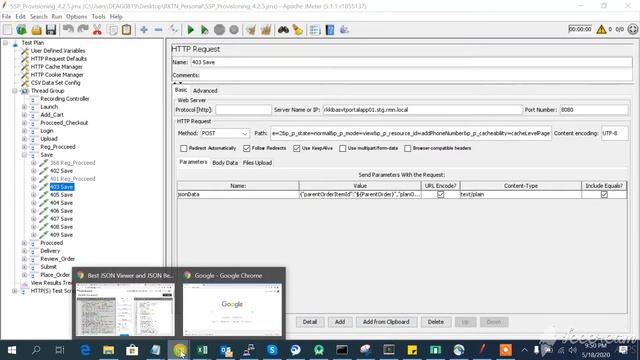Open the Help book icon
640x360 pixels.
coord(330,29)
